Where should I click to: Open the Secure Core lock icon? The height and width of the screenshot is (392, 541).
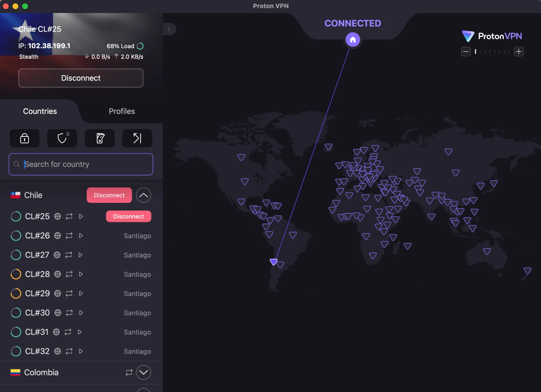[x=25, y=138]
